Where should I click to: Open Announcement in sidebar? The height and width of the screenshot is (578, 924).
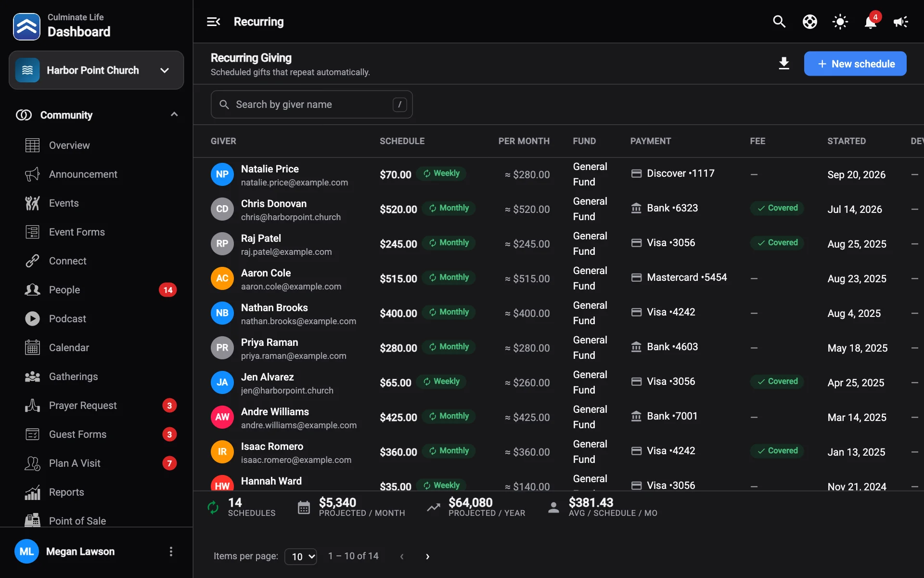coord(96,174)
